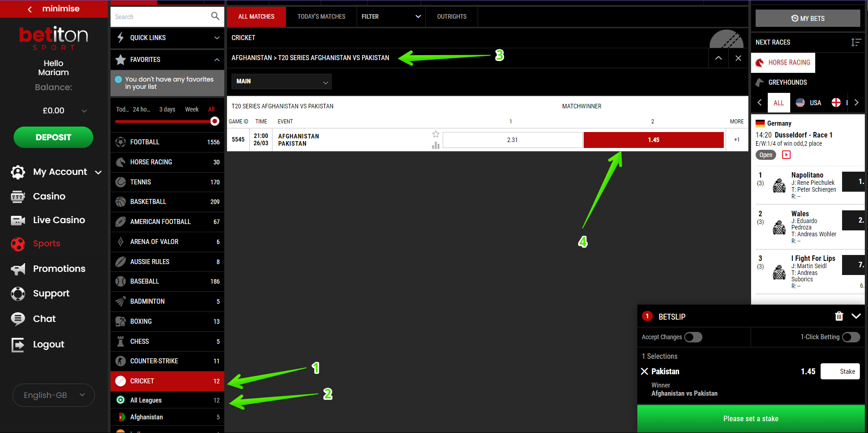This screenshot has width=868, height=433.
Task: Select the Basketball icon
Action: 121,202
